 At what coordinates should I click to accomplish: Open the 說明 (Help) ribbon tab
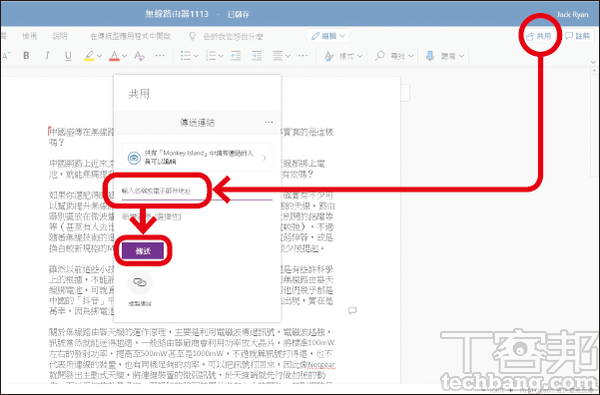pos(60,36)
